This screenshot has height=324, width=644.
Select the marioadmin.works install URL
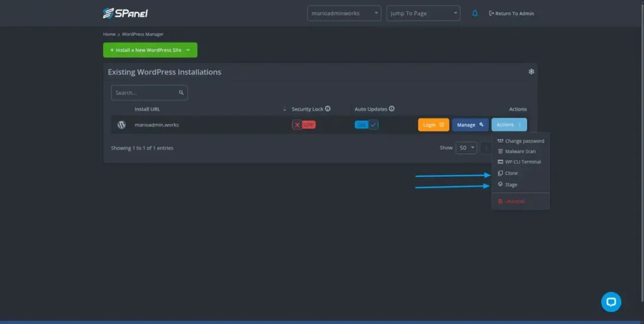click(157, 125)
